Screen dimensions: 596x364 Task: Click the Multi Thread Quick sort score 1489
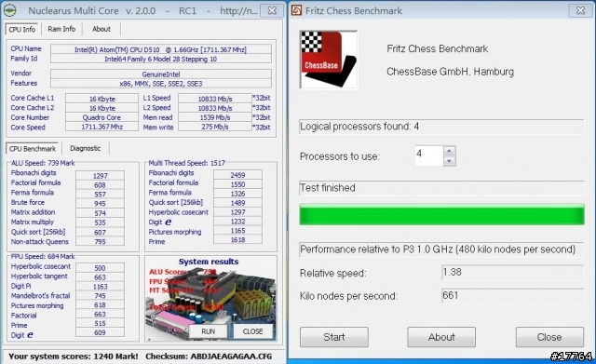[237, 203]
